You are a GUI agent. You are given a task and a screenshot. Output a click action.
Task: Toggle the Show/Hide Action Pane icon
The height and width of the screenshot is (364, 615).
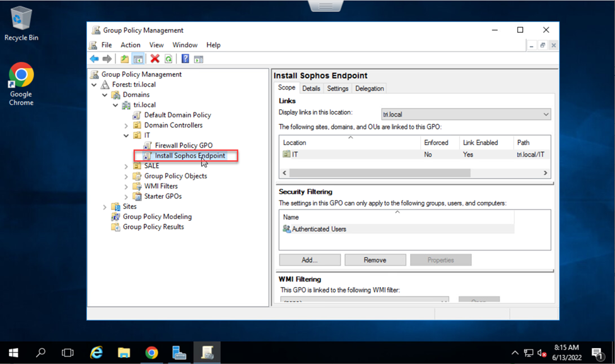[x=199, y=59]
